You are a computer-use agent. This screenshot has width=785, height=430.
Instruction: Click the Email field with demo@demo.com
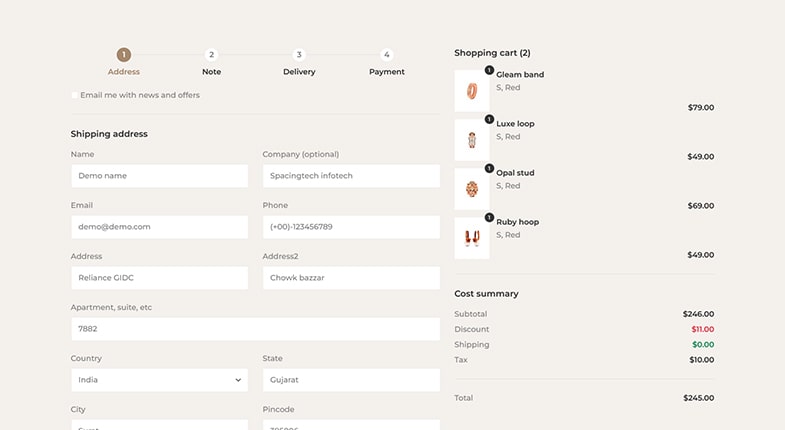(x=159, y=227)
